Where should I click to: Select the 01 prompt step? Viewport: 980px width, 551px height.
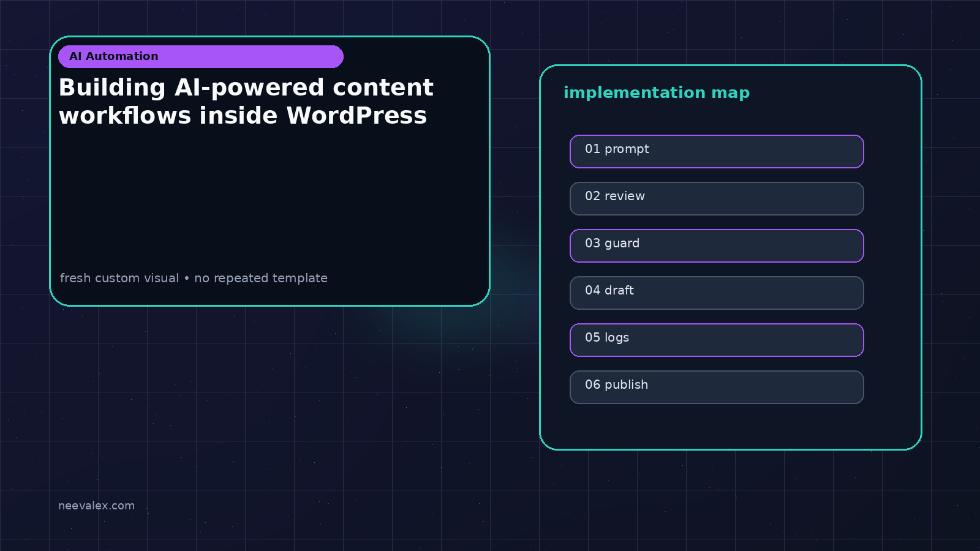point(717,151)
